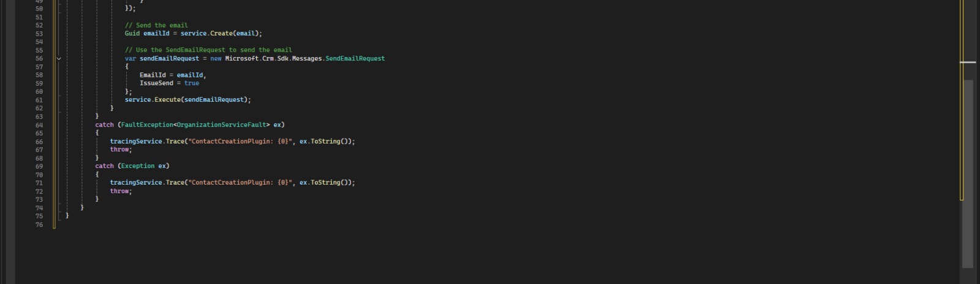Click the vertical scrollbar thumb
980x284 pixels.
[x=968, y=172]
